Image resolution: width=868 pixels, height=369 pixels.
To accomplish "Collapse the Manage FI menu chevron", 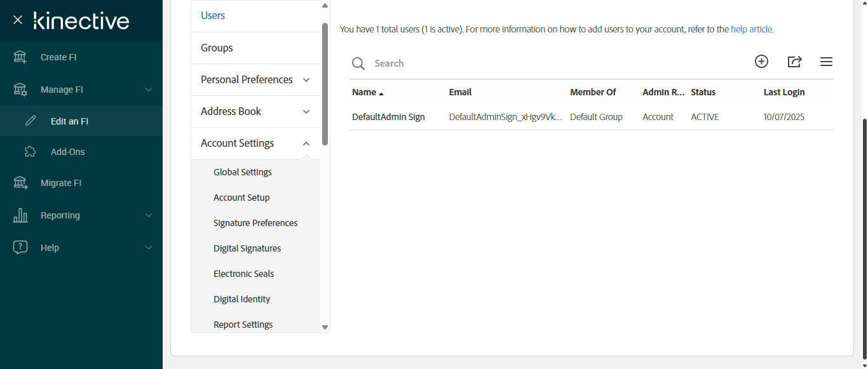I will coord(149,90).
